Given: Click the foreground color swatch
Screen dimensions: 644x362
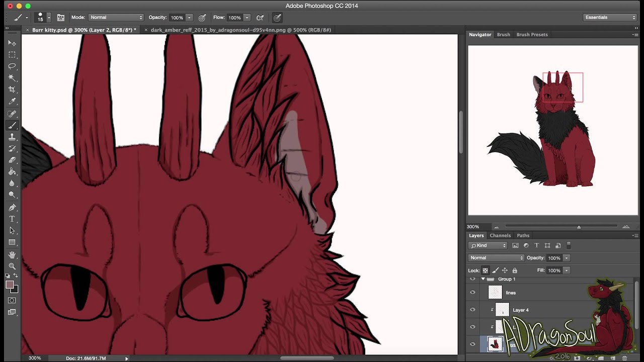Looking at the screenshot, I should click(10, 285).
